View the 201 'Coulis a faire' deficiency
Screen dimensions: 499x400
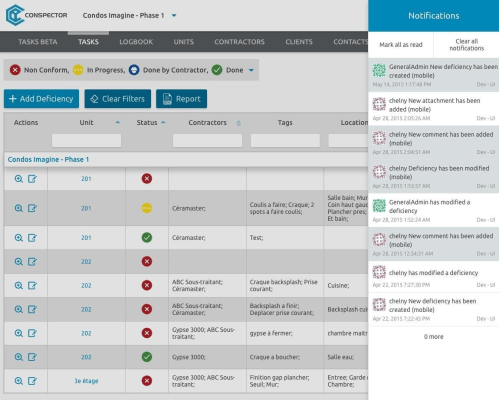(19, 208)
